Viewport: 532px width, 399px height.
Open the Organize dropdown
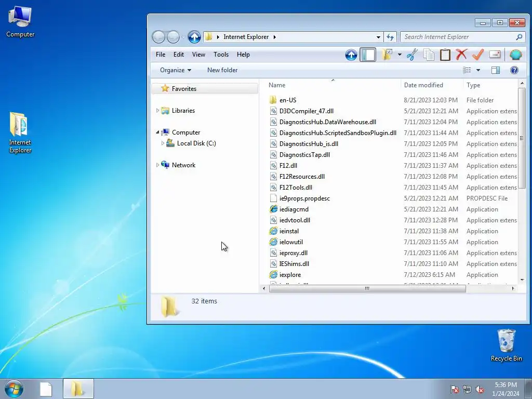pyautogui.click(x=176, y=70)
